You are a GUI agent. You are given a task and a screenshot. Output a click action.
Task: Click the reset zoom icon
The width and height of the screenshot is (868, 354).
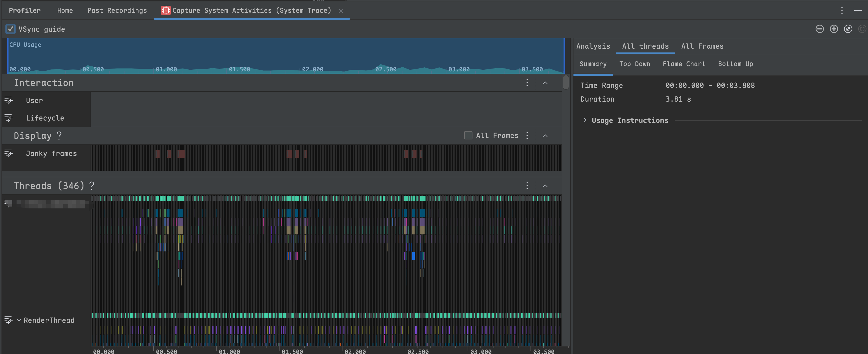pos(848,29)
